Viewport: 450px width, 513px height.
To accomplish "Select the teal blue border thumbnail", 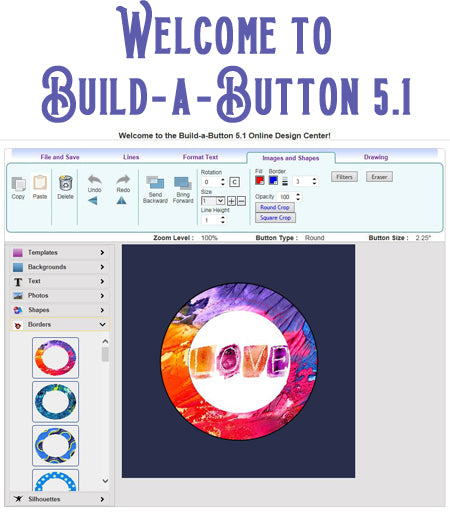I will pos(56,402).
